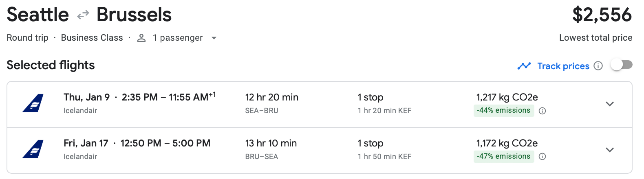Click the Round trip label
Viewport: 644px width, 179px height.
pos(27,38)
